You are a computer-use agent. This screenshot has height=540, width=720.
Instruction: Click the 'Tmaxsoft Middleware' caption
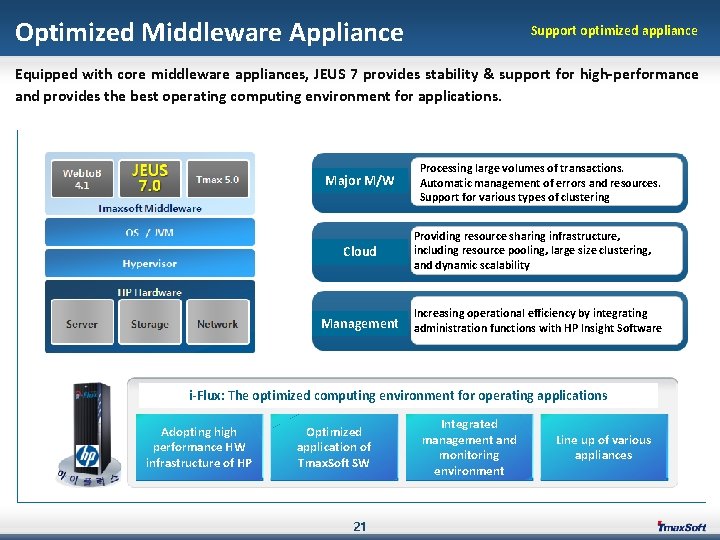pos(150,208)
